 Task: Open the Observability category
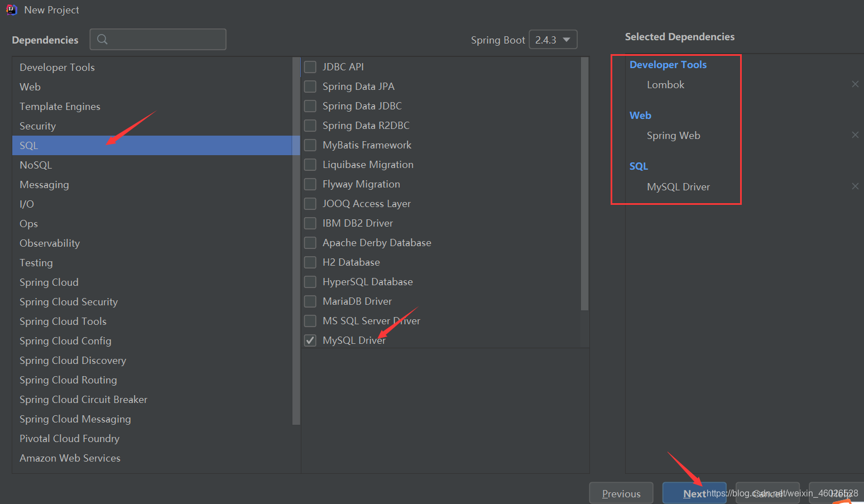click(x=152, y=243)
